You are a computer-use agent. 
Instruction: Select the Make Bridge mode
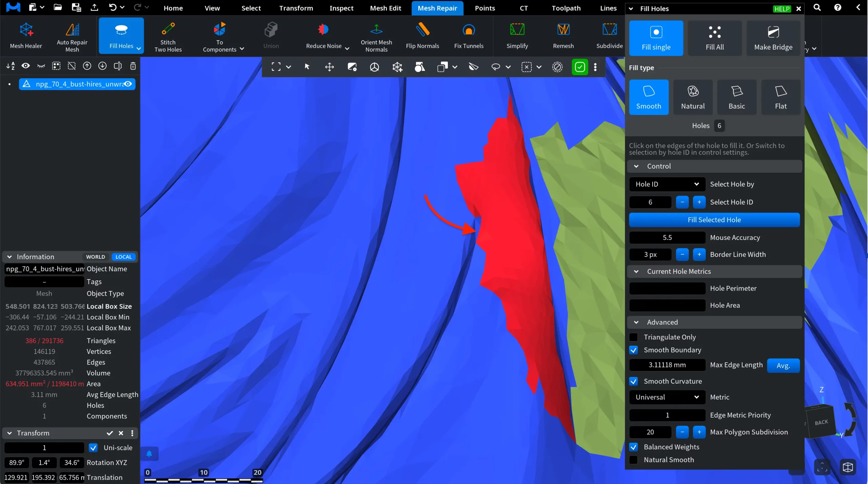tap(773, 38)
